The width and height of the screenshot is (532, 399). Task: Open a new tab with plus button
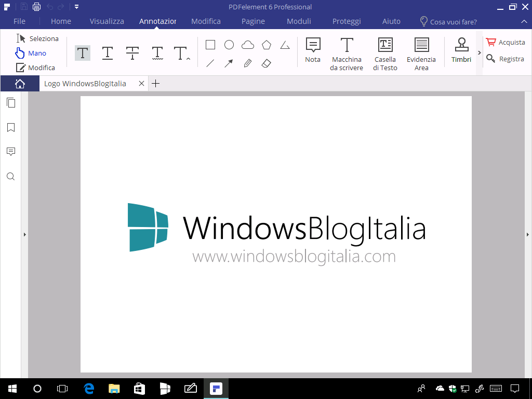(x=155, y=84)
